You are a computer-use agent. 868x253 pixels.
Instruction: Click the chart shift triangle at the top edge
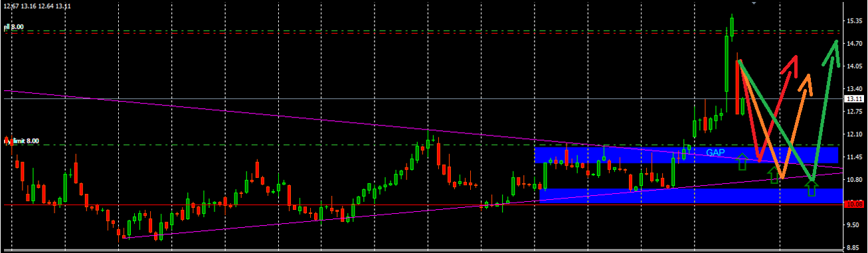point(753,3)
